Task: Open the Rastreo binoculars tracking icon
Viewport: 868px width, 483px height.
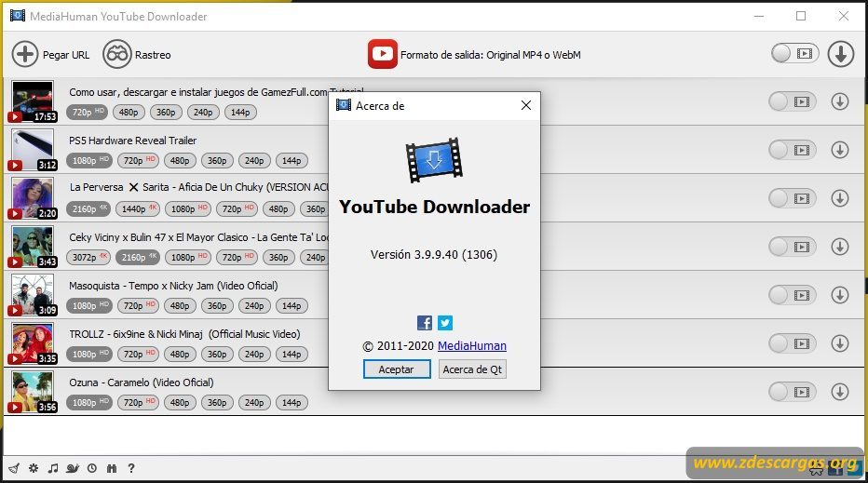Action: 116,54
